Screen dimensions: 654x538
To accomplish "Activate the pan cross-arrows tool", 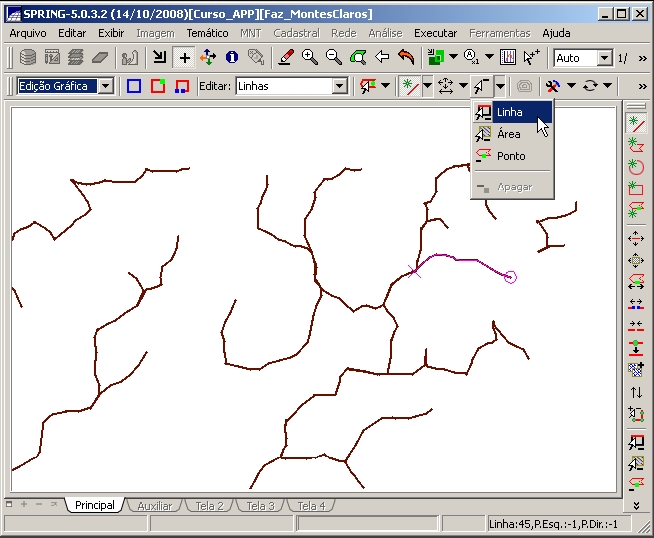I will point(208,58).
